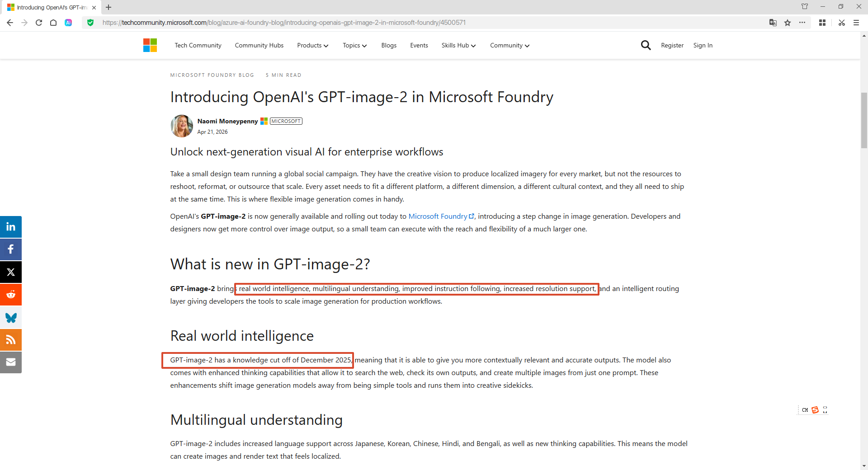
Task: Reload the page
Action: 39,23
